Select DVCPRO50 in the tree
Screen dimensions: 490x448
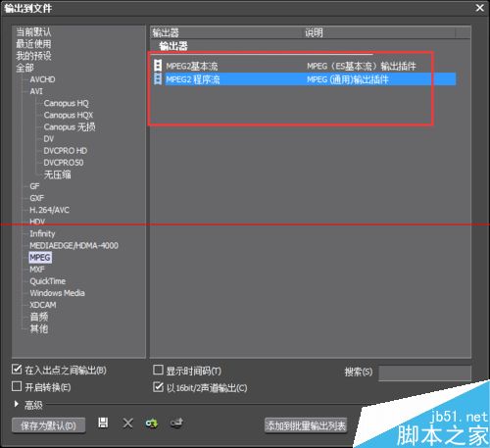coord(64,163)
